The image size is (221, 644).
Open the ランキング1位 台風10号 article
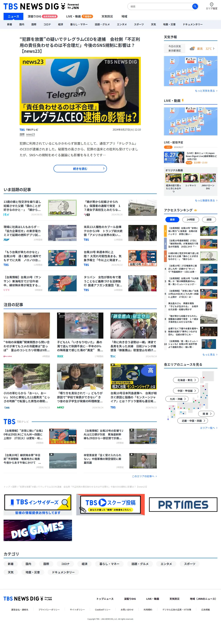tap(191, 231)
